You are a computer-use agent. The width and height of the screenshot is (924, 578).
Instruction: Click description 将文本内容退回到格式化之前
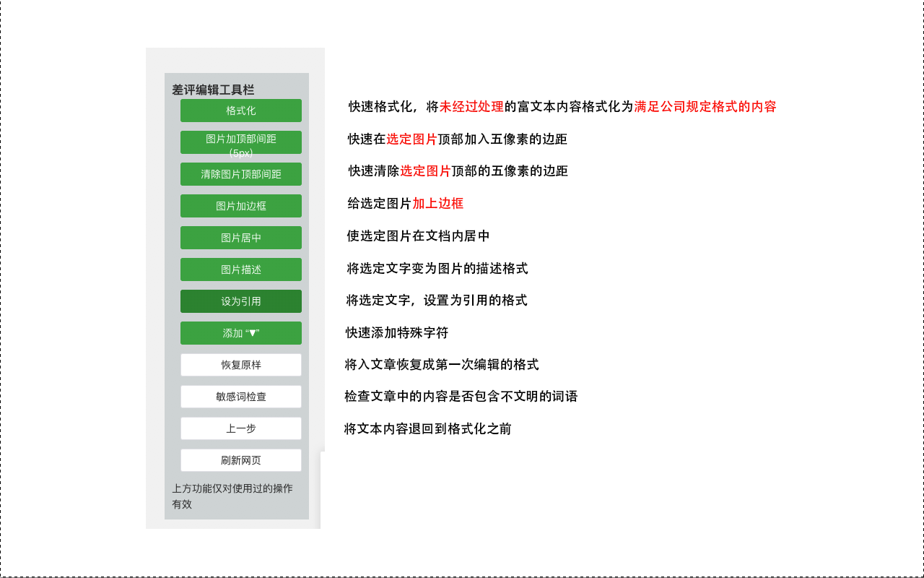coord(428,429)
